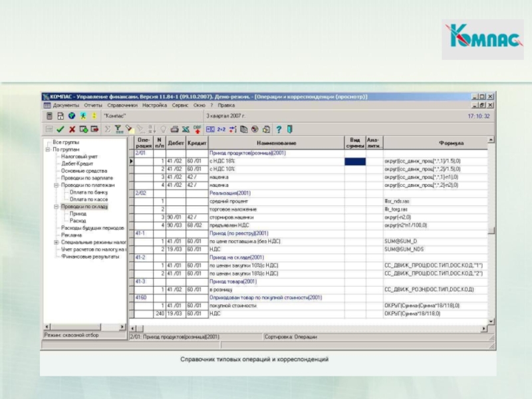Click the 'Формула' column header
Viewport: 532px width, 399px height.
pyautogui.click(x=436, y=143)
